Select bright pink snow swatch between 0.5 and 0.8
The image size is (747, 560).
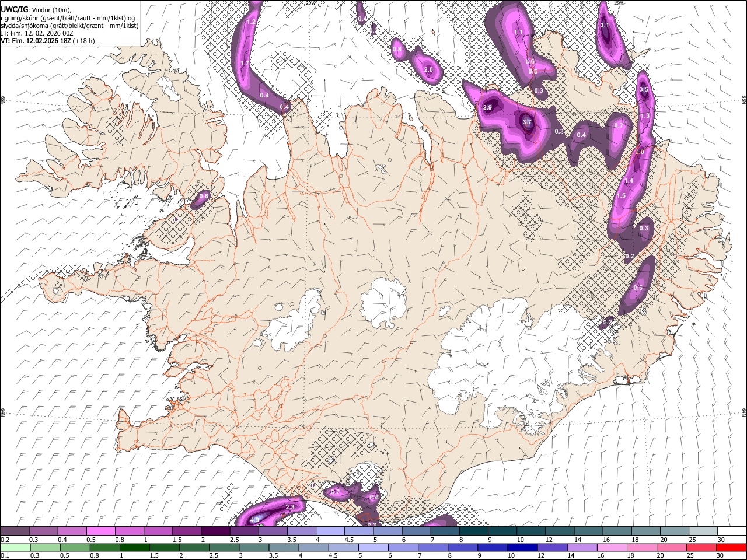[x=100, y=531]
